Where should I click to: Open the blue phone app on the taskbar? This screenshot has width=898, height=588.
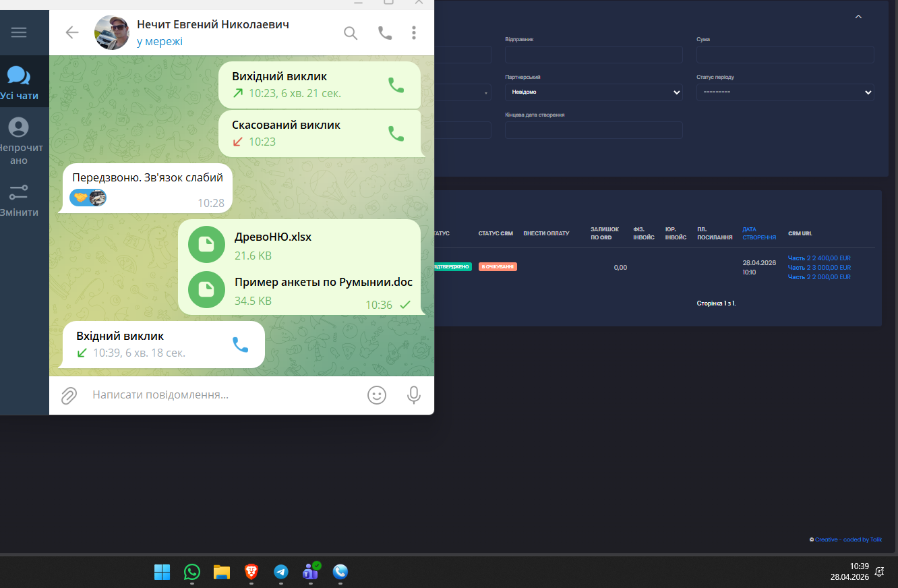click(x=340, y=572)
